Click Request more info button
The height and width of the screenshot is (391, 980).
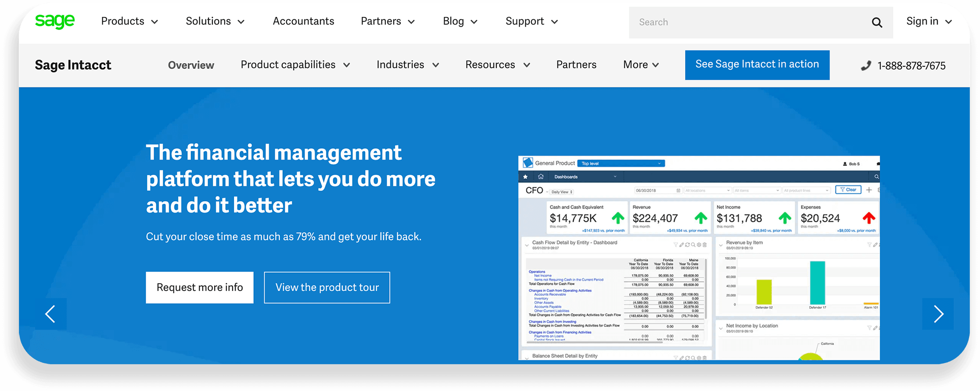[x=200, y=288]
